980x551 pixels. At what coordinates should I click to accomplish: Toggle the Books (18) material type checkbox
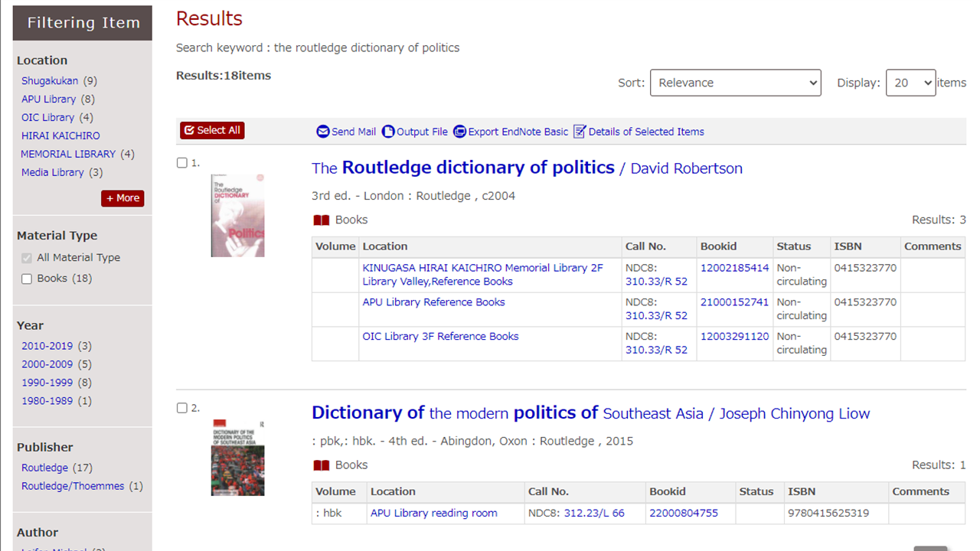(x=27, y=279)
